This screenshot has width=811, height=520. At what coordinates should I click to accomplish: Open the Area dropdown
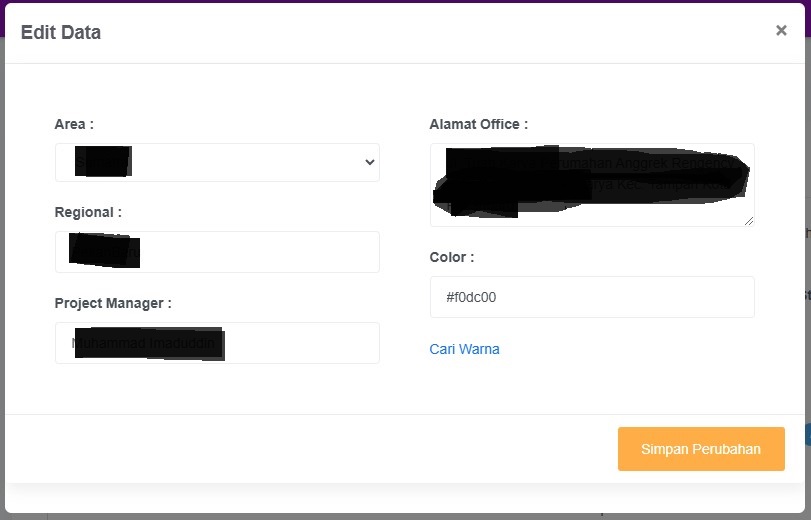pos(217,162)
